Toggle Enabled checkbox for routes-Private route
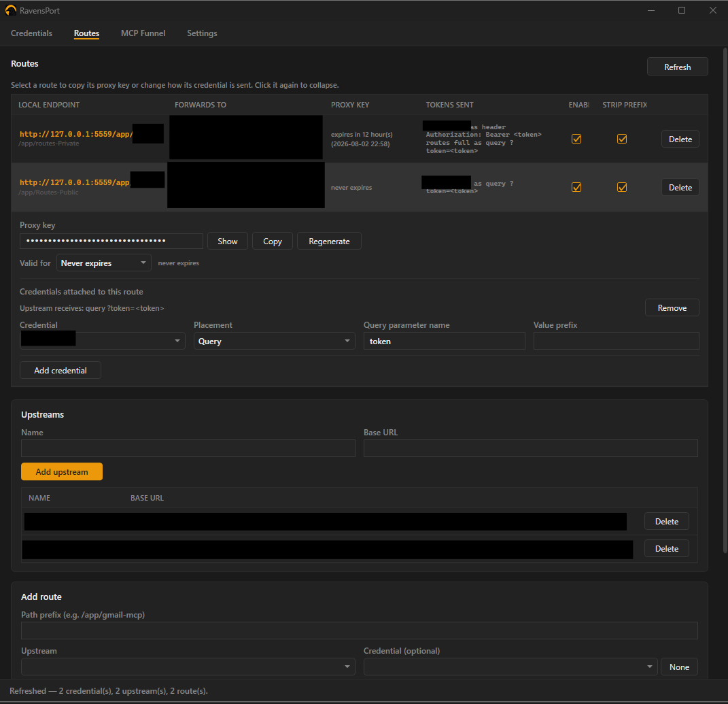Image resolution: width=728 pixels, height=704 pixels. click(x=576, y=139)
